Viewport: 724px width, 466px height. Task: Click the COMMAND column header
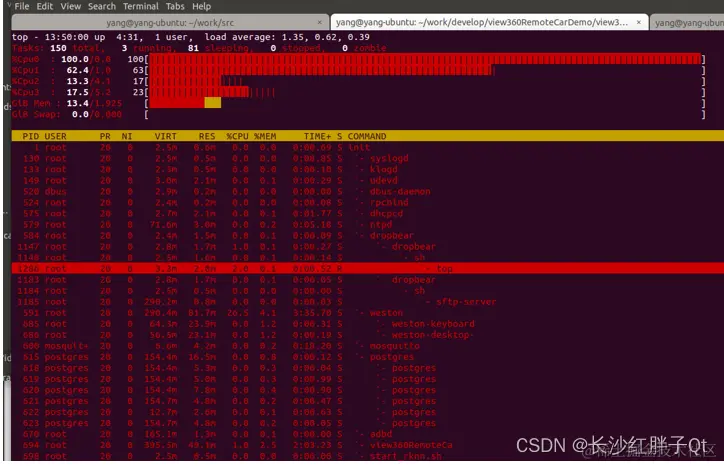367,136
